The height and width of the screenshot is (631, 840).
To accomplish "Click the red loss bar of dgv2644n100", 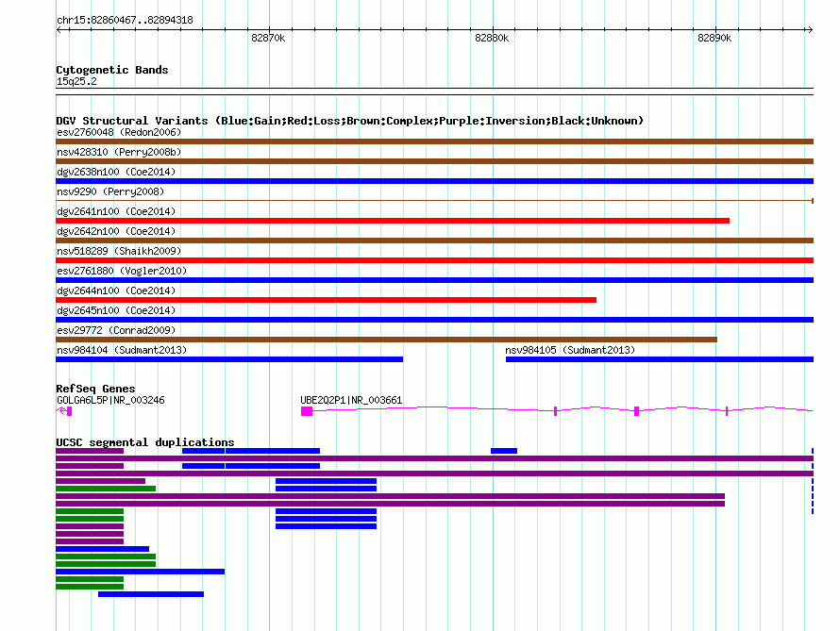I will pos(327,300).
